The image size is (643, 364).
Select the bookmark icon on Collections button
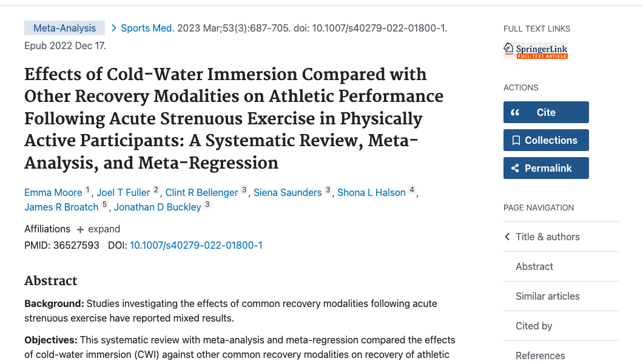pos(516,140)
